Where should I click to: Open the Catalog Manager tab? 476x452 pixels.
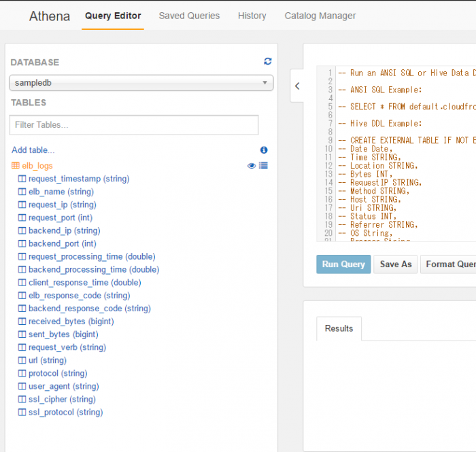(x=320, y=16)
